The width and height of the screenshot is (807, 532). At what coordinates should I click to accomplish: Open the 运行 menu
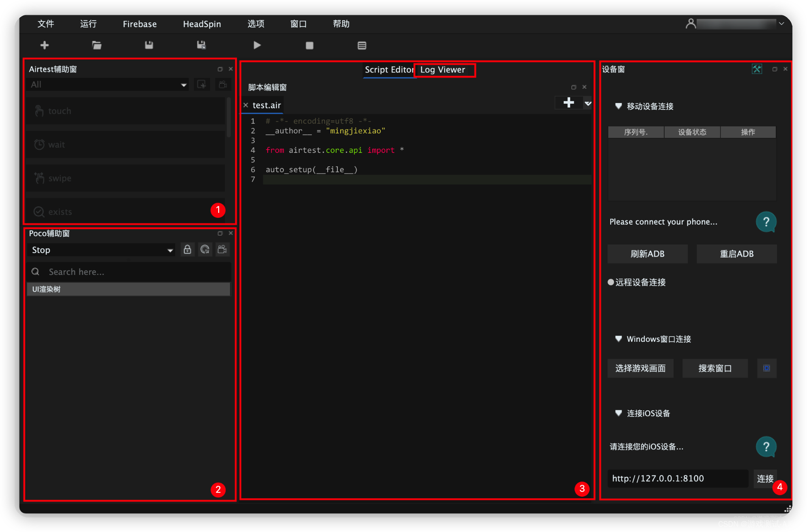click(88, 24)
